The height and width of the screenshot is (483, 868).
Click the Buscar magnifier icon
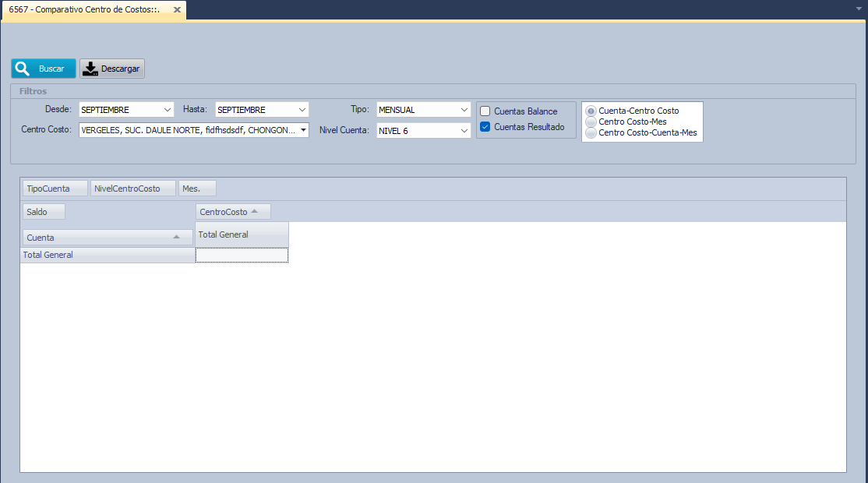point(23,69)
